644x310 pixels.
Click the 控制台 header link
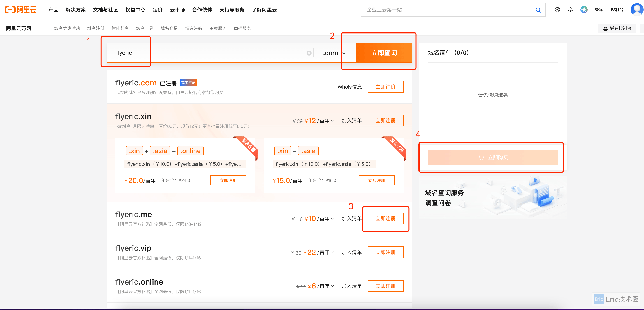click(617, 10)
